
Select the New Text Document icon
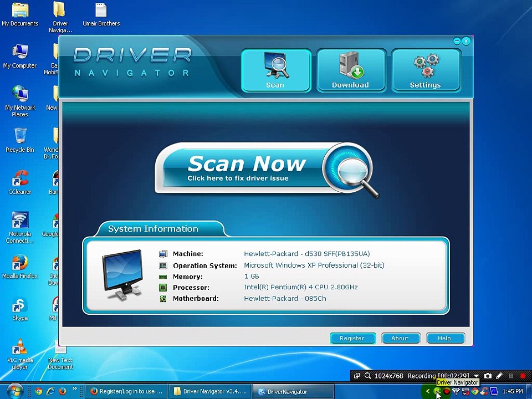pos(60,354)
